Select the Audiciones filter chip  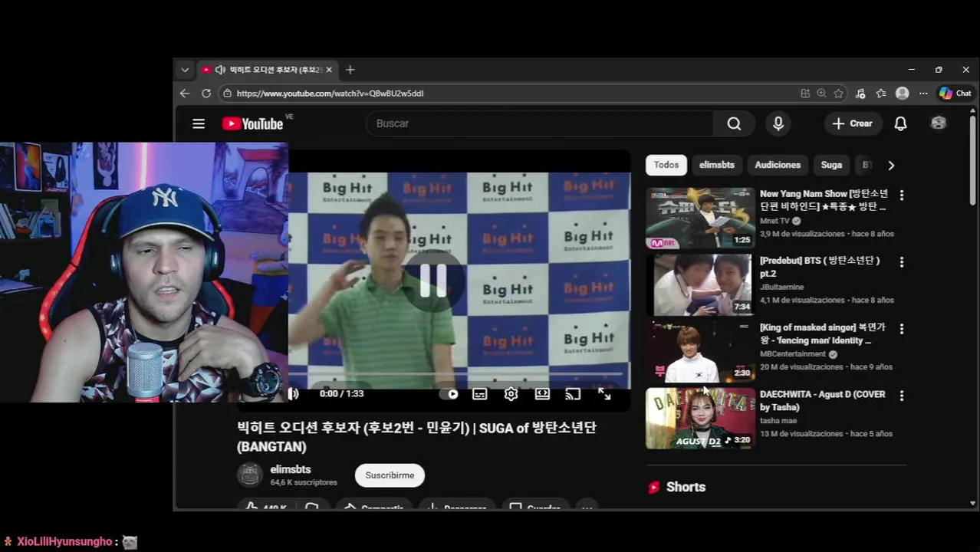tap(778, 165)
